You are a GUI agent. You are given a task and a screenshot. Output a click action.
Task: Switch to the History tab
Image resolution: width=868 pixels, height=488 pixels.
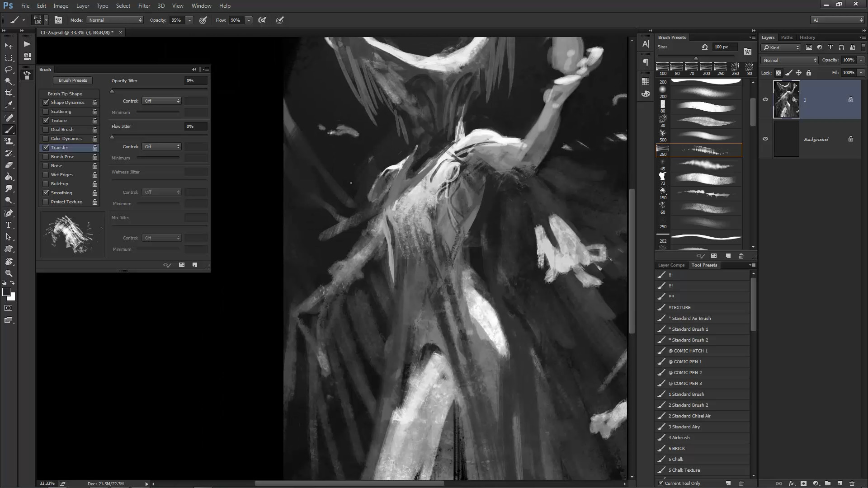point(807,38)
